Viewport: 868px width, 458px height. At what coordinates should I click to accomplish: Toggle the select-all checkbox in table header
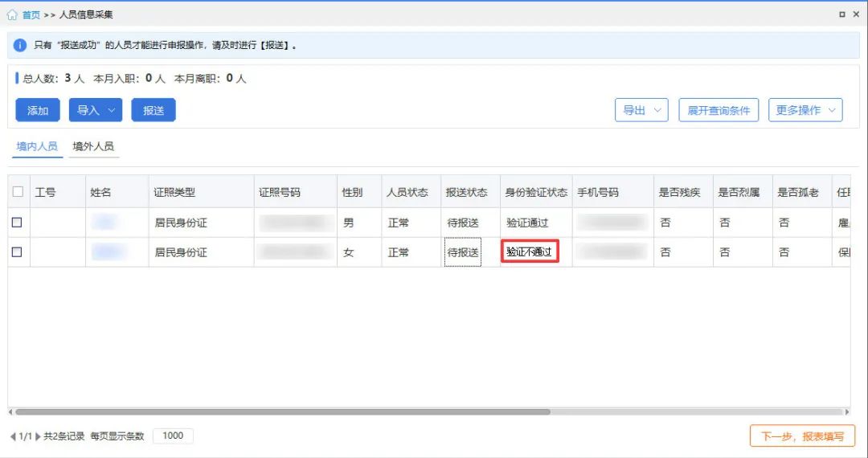[18, 192]
